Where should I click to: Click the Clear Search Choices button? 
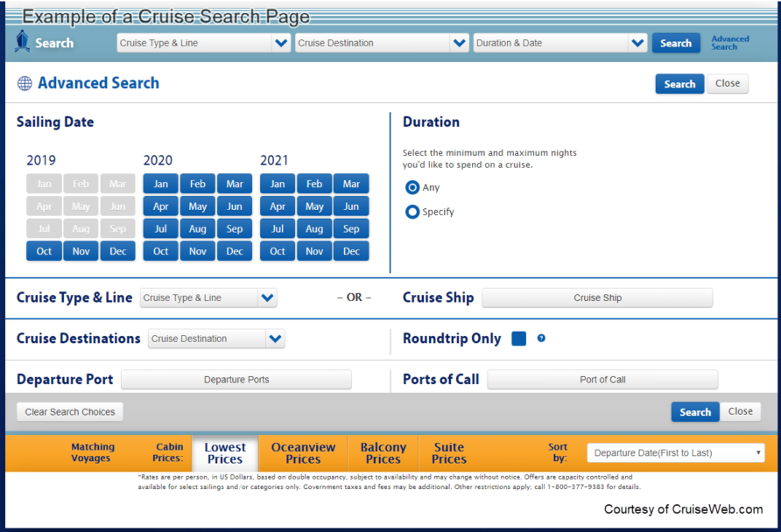69,411
